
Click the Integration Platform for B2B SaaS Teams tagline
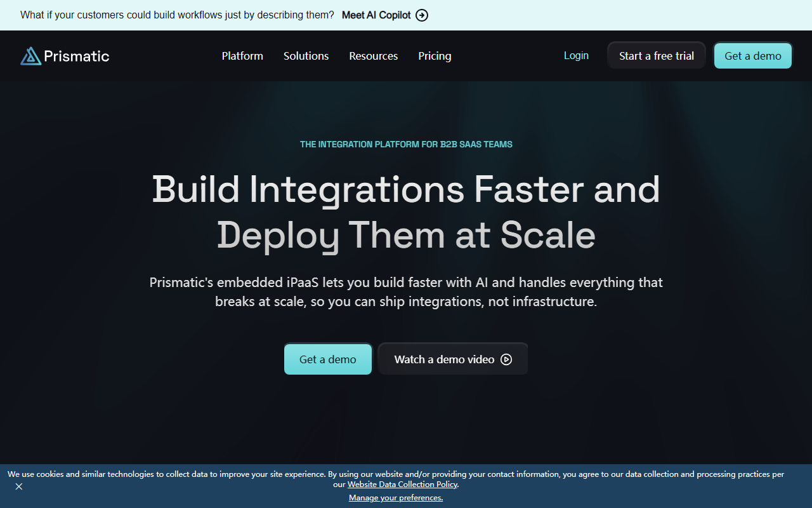406,144
